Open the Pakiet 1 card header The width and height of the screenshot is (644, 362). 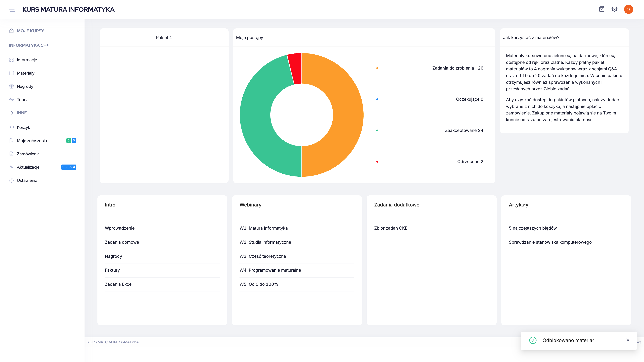[x=164, y=38]
